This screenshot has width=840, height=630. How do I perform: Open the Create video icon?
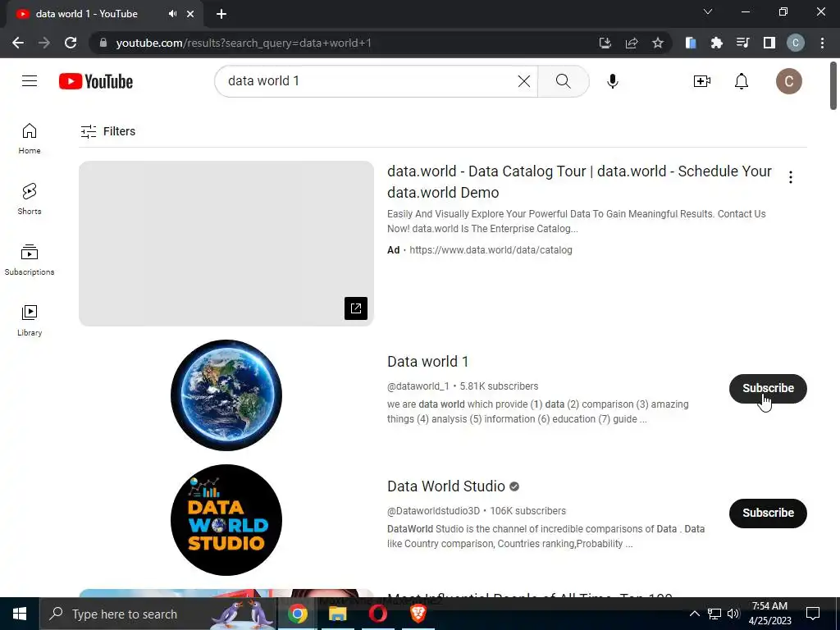(x=702, y=81)
